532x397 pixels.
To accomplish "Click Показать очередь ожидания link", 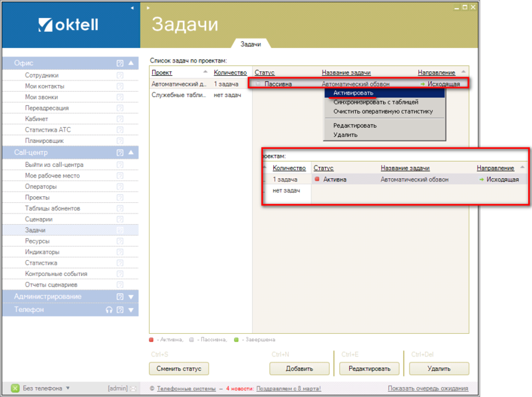I will coord(428,388).
